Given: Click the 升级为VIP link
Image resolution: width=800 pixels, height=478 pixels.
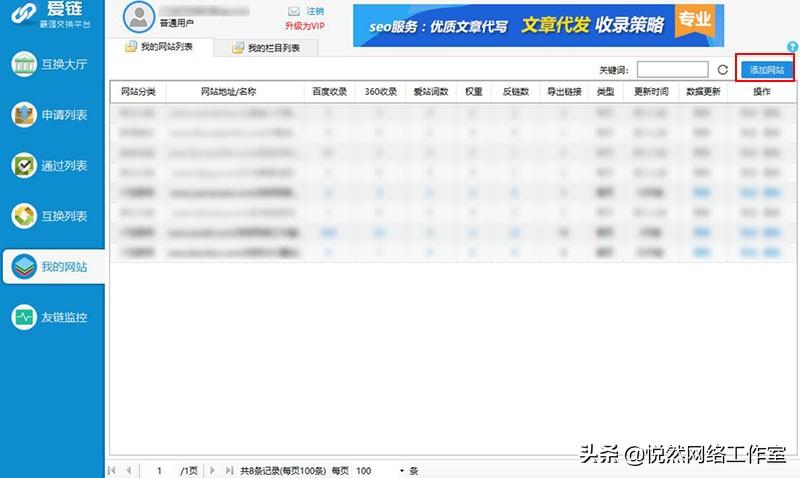Looking at the screenshot, I should point(305,26).
